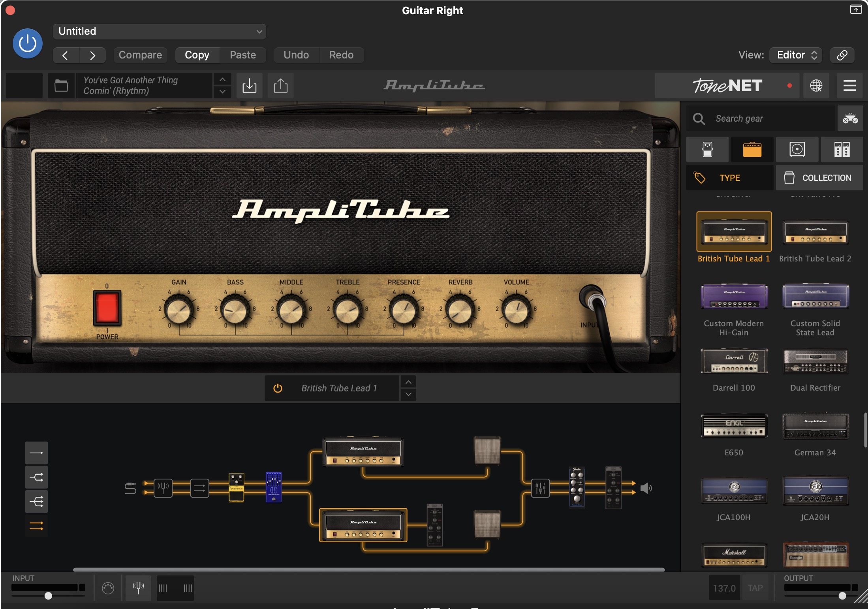The width and height of the screenshot is (868, 609).
Task: Toggle British Tube Lead 1 power icon
Action: click(x=278, y=388)
